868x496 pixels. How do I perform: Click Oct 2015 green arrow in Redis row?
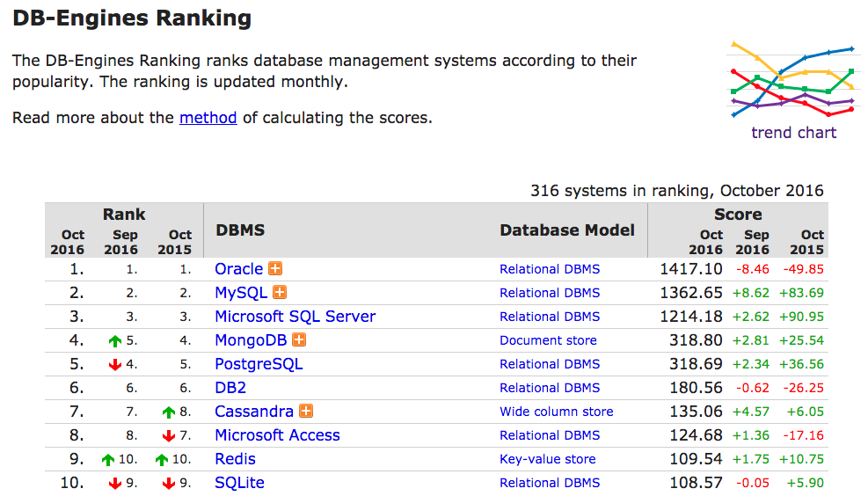(162, 459)
